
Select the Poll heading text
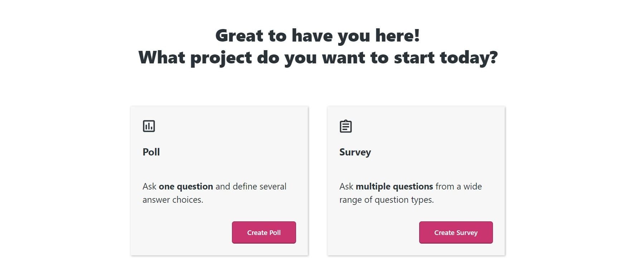coord(150,152)
